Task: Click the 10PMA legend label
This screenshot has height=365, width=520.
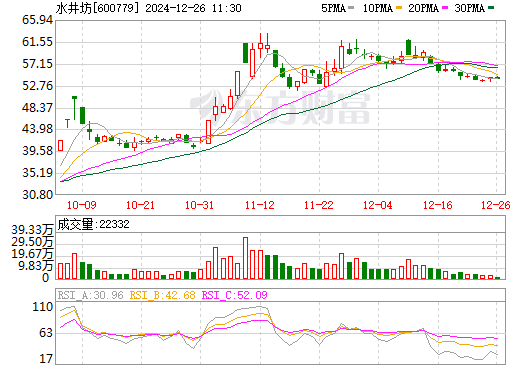Action: pos(378,8)
